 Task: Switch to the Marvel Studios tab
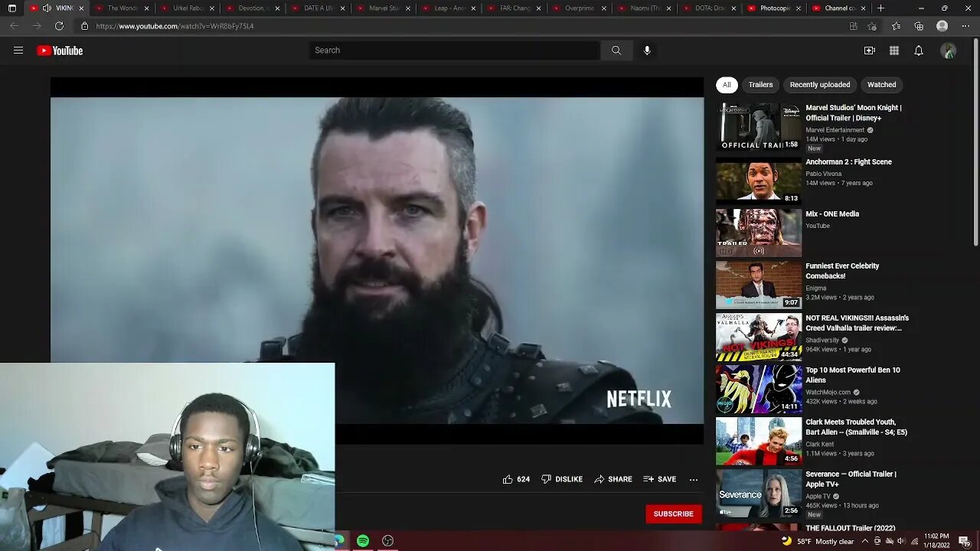[x=384, y=8]
